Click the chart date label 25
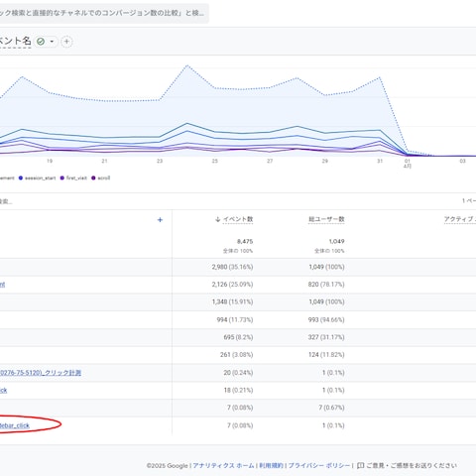Viewport: 476px width, 476px height. point(215,161)
